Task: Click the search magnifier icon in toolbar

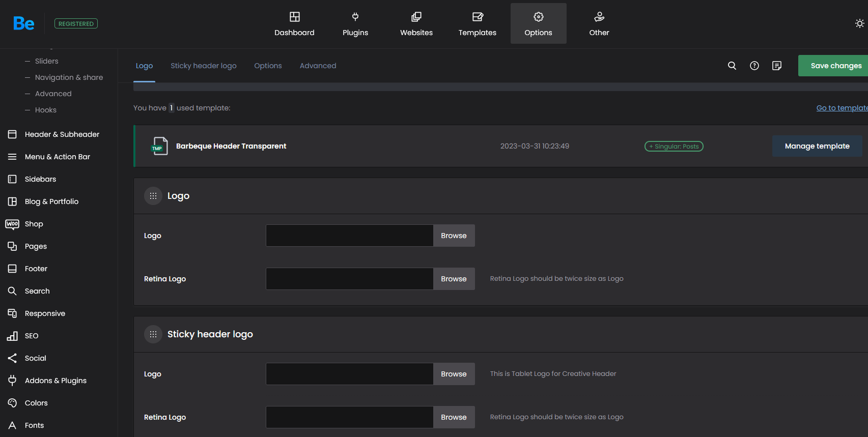Action: tap(732, 66)
